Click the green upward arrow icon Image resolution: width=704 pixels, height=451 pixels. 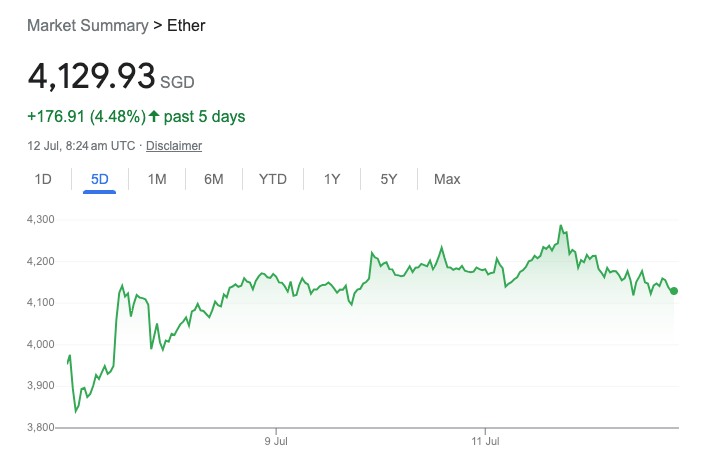(x=155, y=117)
